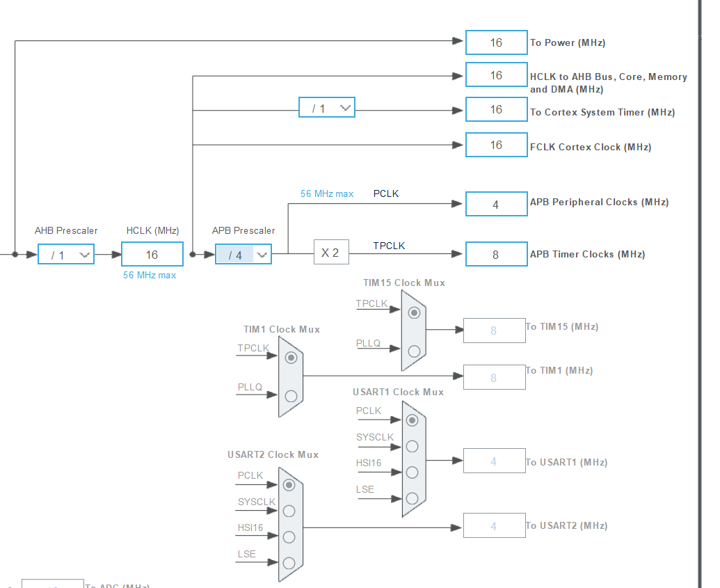
Task: Click the 56 MHz max label near PCLK
Action: pyautogui.click(x=327, y=194)
